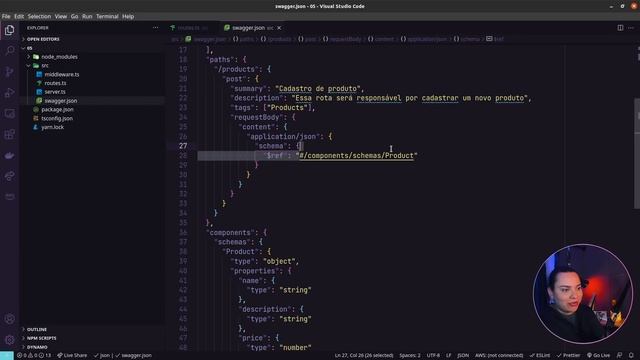
Task: Open the Terminal menu
Action: (107, 16)
